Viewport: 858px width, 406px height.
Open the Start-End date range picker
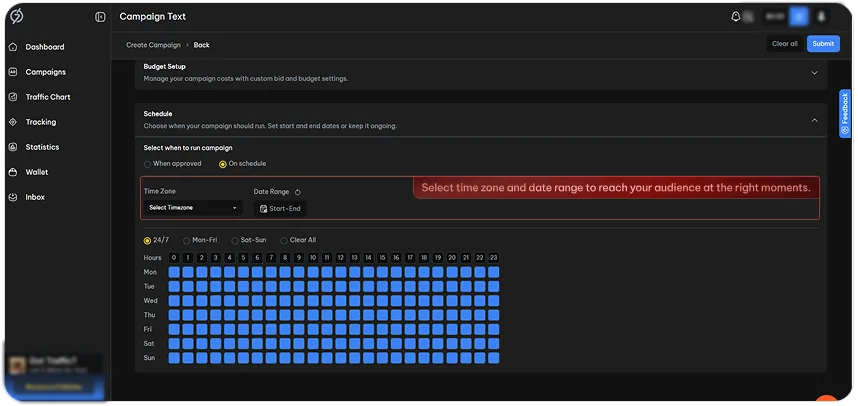point(280,208)
